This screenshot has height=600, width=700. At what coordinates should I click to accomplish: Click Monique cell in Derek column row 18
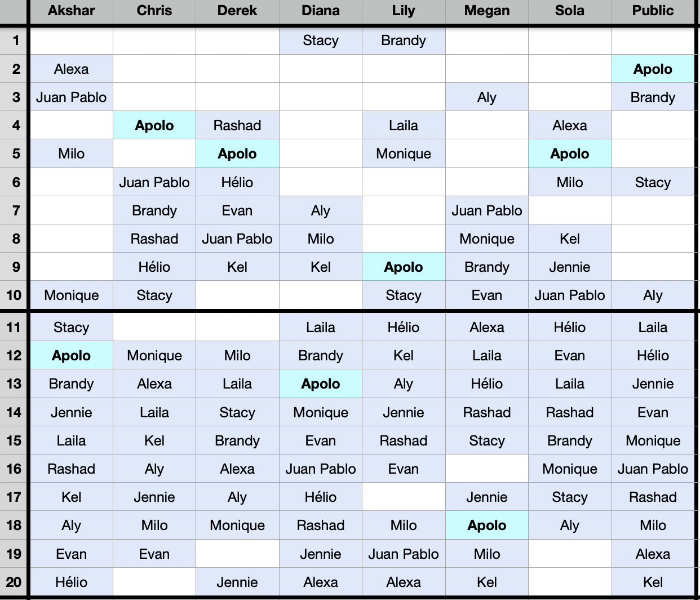tap(237, 525)
